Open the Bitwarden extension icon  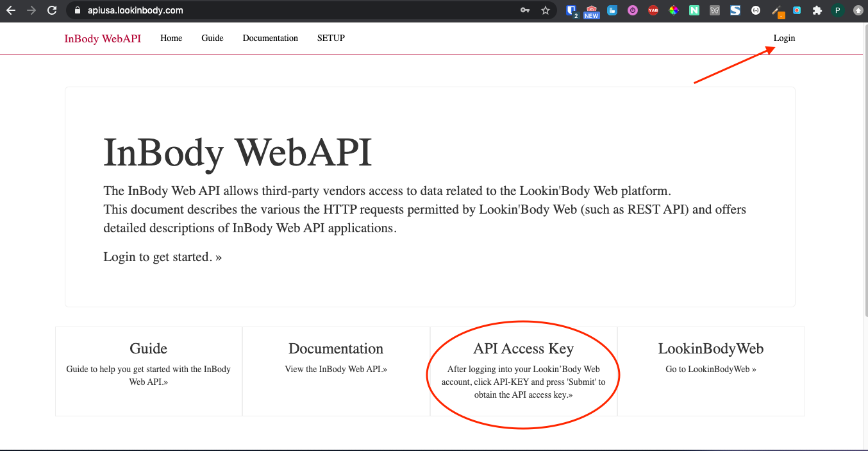[x=571, y=10]
